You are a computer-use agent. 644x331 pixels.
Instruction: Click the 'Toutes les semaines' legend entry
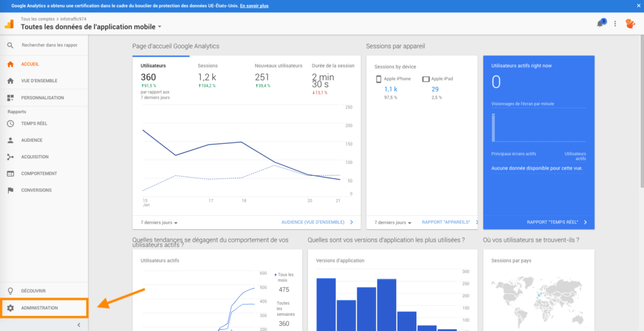click(286, 308)
